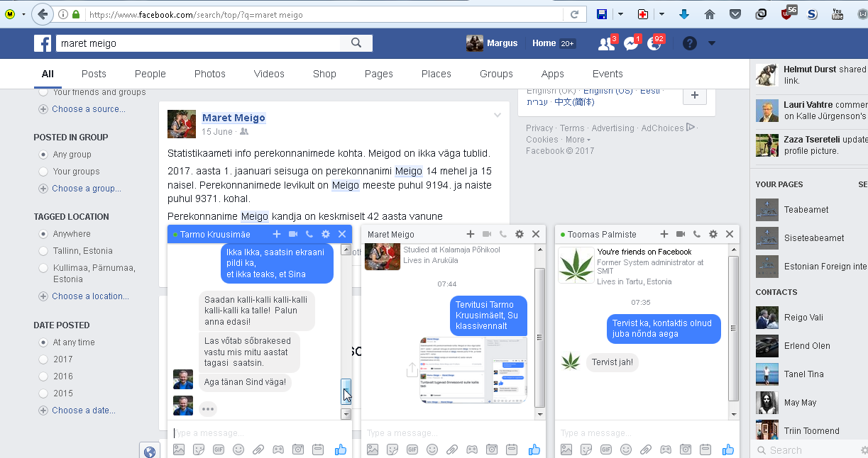Start voice call in Toomas Palmiste chat
Viewport: 868px width, 458px height.
point(697,234)
